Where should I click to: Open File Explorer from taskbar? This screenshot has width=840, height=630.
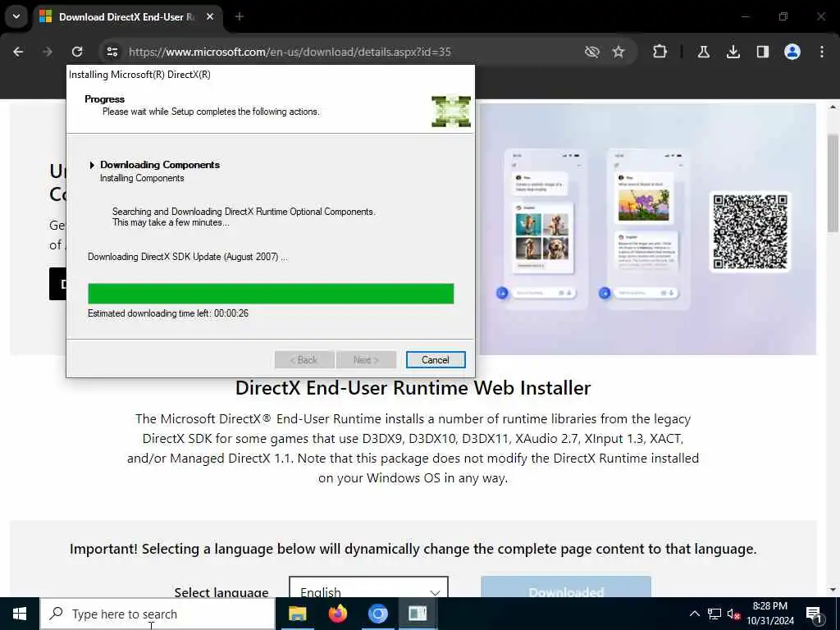coord(297,614)
